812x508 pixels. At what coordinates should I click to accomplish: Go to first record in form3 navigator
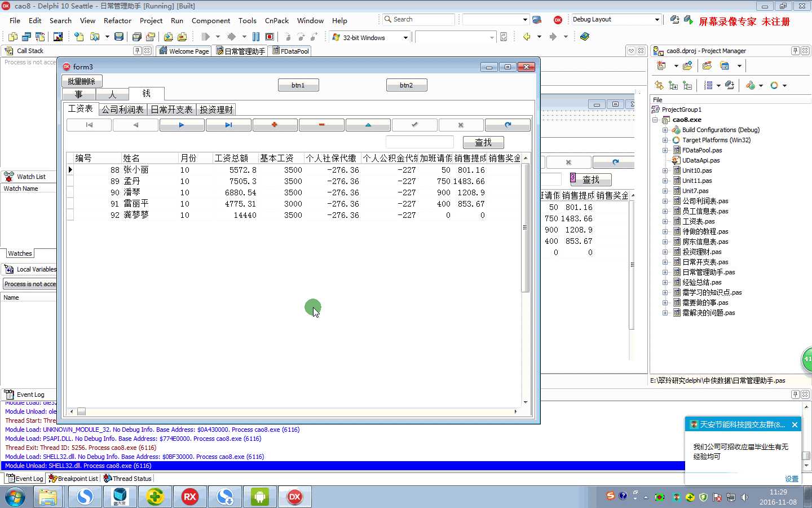pos(89,125)
